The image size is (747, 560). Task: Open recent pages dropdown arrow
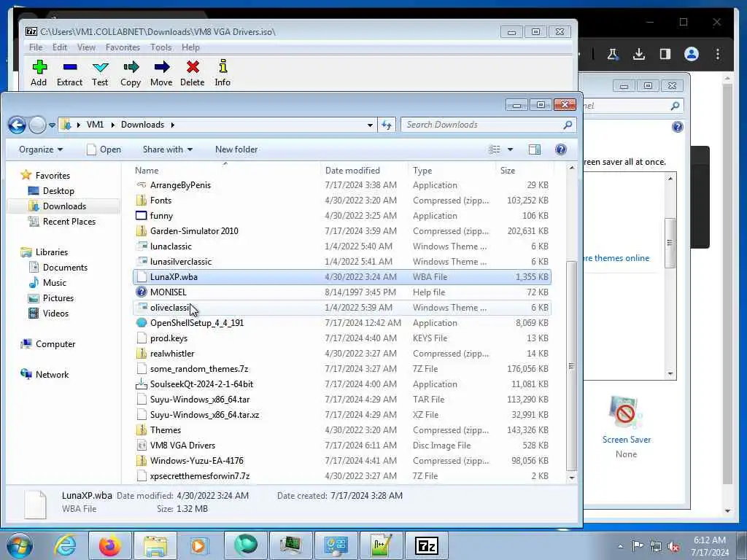coord(52,125)
